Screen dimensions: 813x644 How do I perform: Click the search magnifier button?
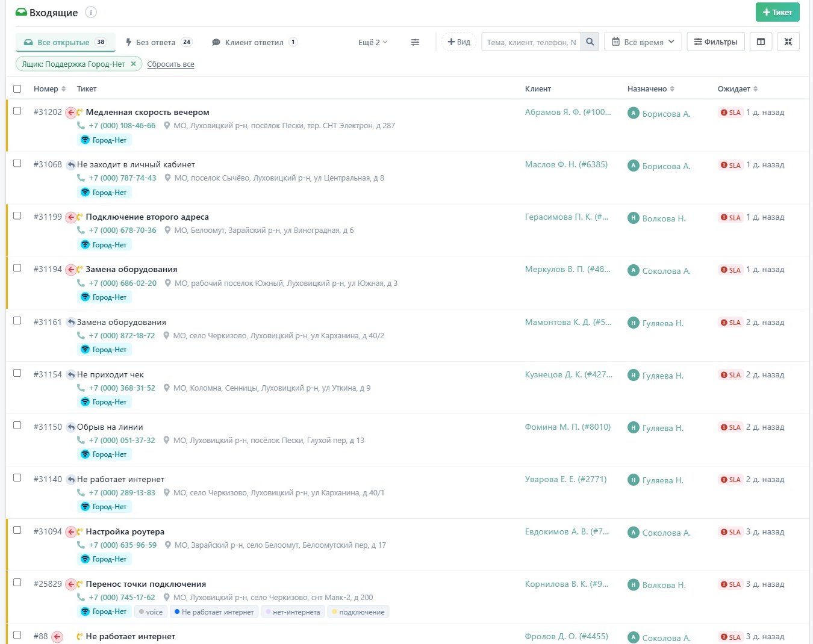coord(590,42)
